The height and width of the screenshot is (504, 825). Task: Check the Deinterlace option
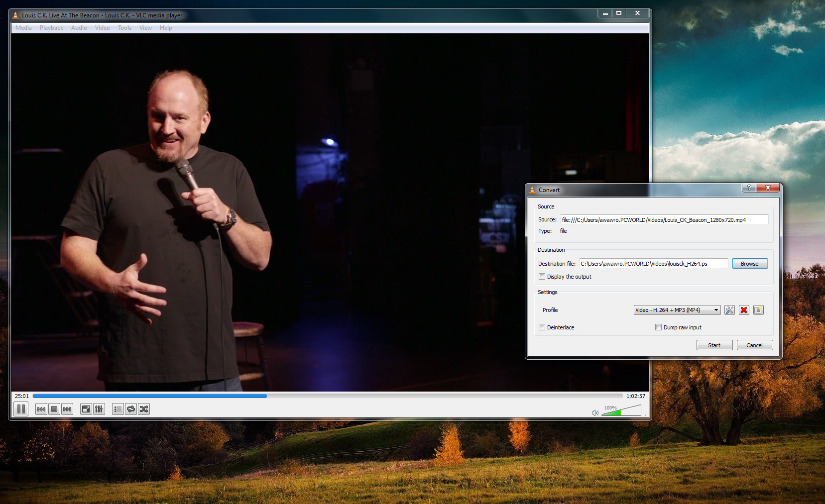542,327
